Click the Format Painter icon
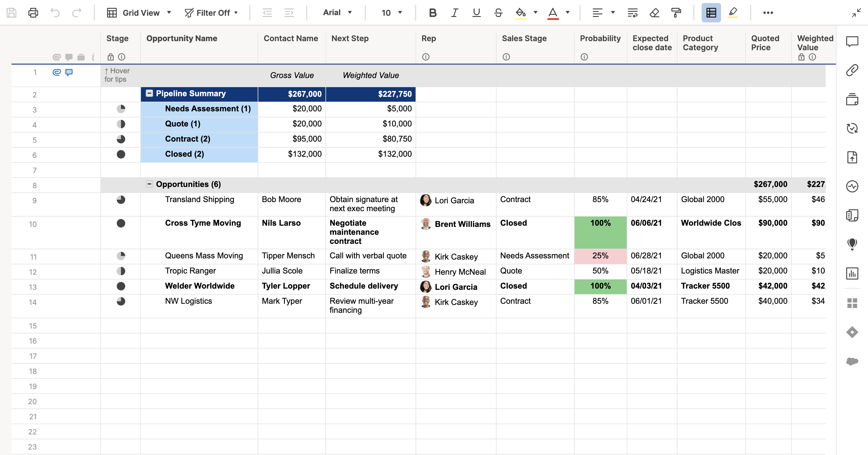The image size is (868, 455). coord(676,13)
